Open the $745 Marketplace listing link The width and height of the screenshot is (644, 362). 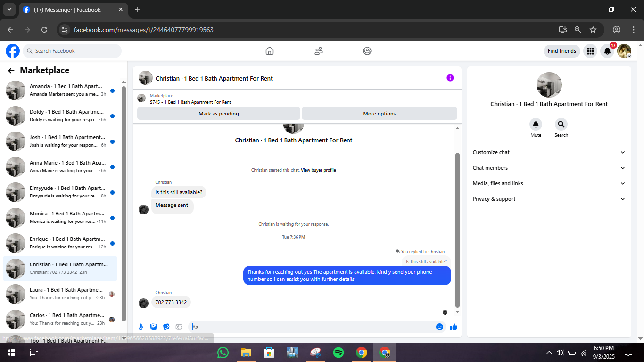point(190,102)
